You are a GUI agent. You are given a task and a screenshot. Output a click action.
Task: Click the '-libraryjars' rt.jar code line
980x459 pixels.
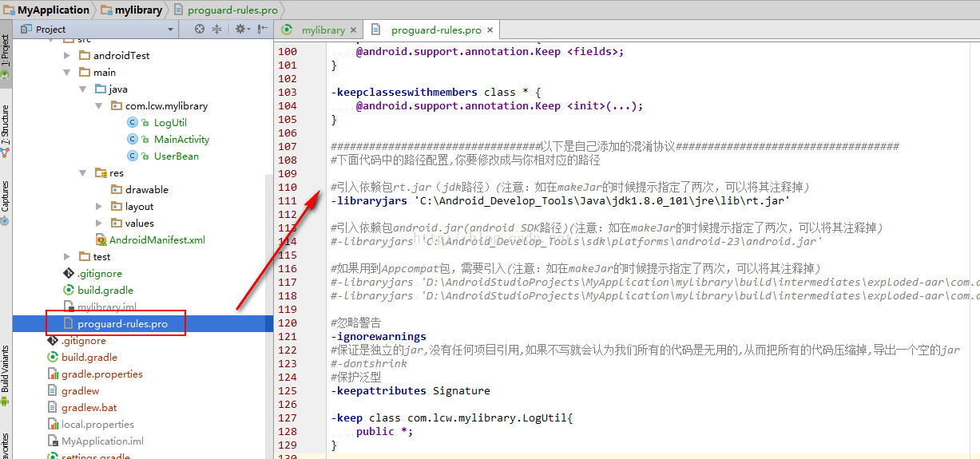(561, 201)
